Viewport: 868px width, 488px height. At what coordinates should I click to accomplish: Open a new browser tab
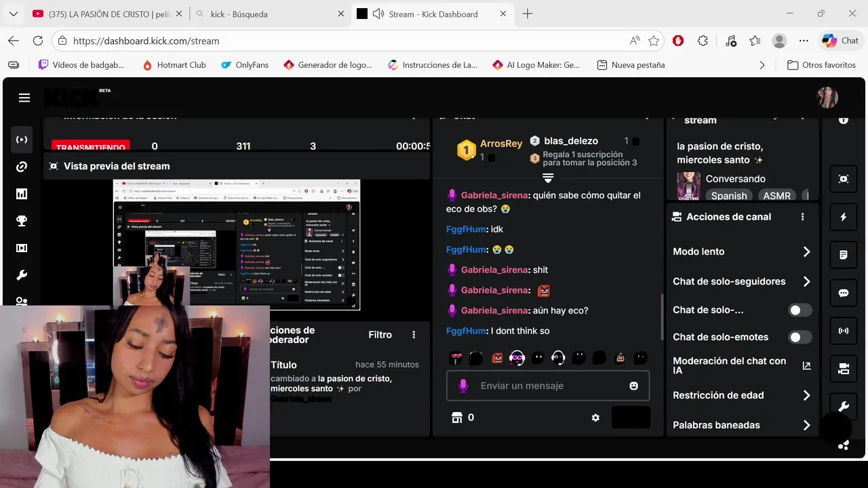pos(528,14)
